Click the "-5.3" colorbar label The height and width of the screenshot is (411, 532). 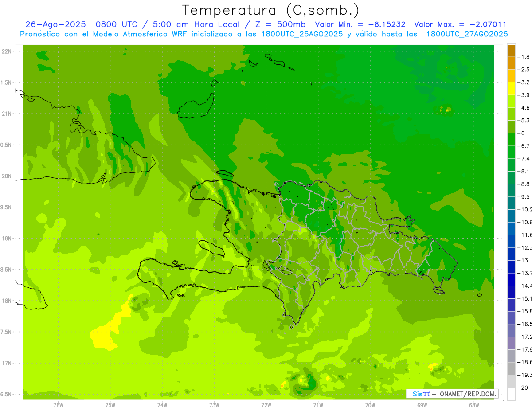pos(524,121)
